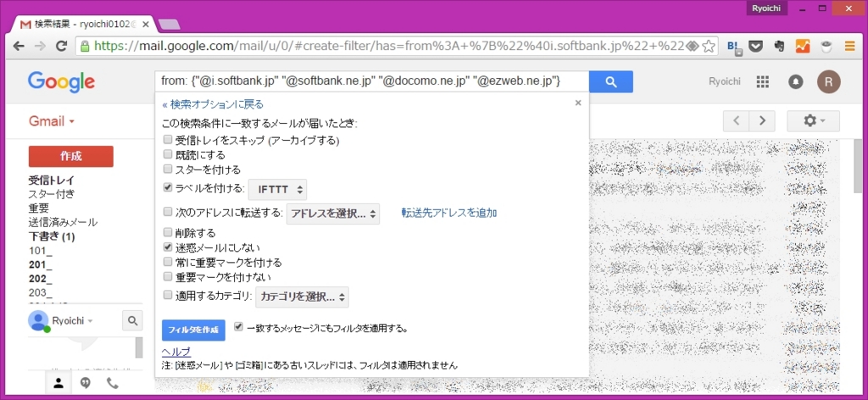The height and width of the screenshot is (400, 868).
Task: Click the blue search magnifier button
Action: pos(610,82)
